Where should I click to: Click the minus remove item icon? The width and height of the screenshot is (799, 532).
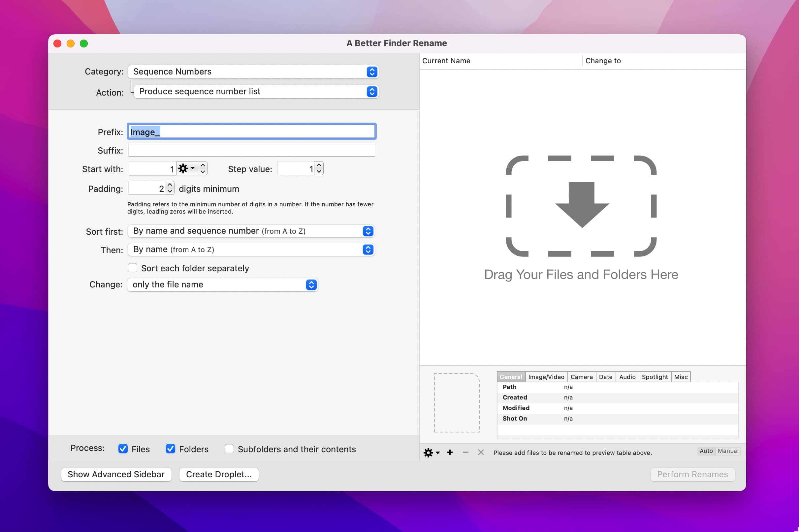coord(465,452)
